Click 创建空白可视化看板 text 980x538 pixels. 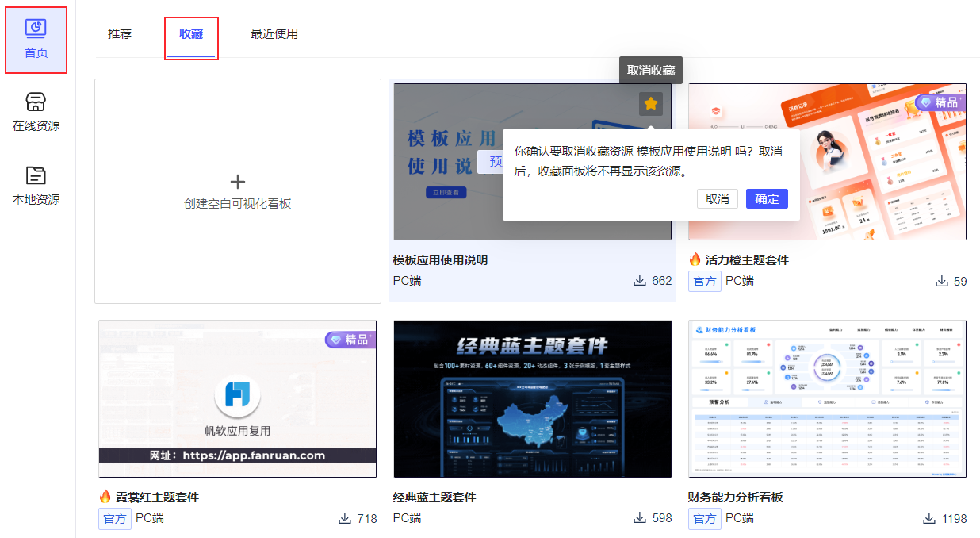click(238, 204)
